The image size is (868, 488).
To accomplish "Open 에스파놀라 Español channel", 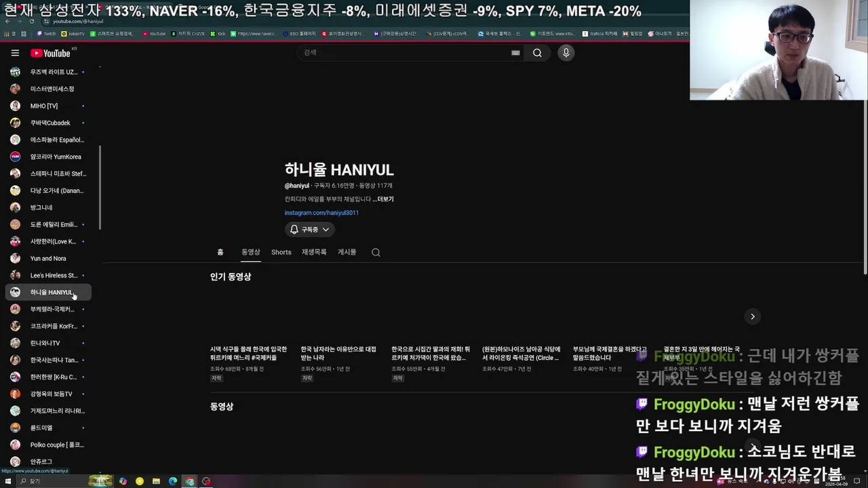I will point(47,140).
